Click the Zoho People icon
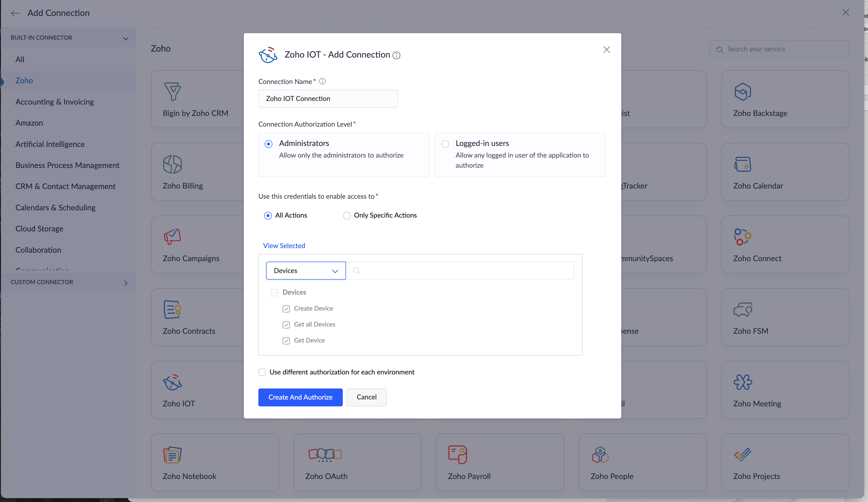The height and width of the screenshot is (502, 868). coord(600,455)
